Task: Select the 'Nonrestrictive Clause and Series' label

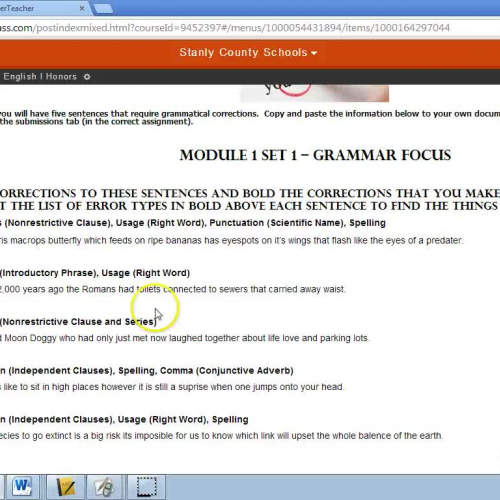Action: point(78,322)
